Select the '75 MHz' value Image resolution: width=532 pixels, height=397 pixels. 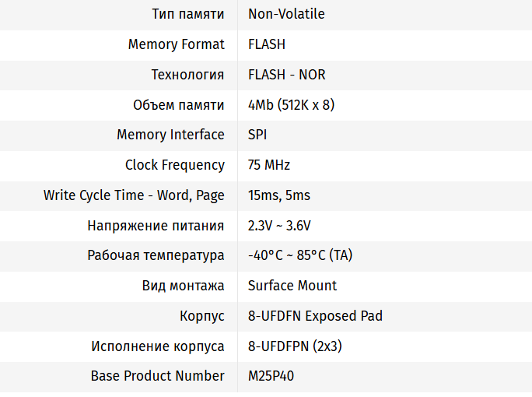269,165
